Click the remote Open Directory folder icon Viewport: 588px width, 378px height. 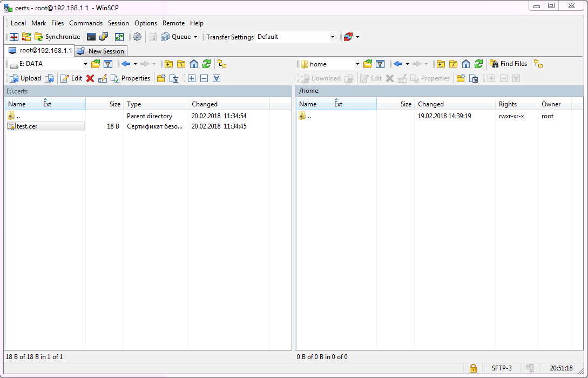click(368, 64)
